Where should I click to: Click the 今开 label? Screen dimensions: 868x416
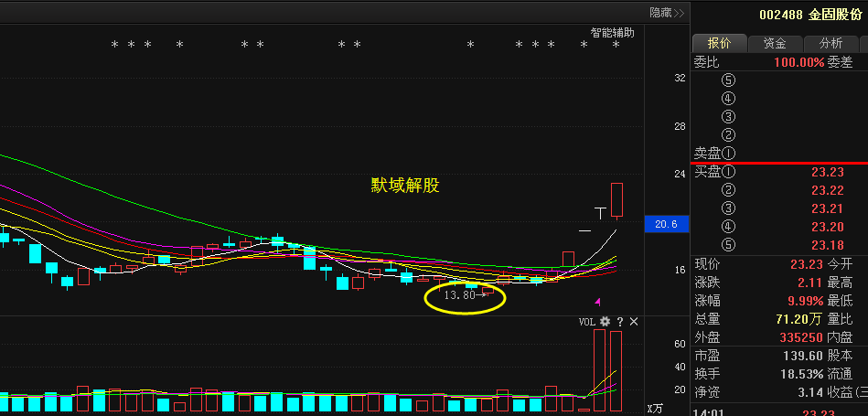click(x=841, y=264)
